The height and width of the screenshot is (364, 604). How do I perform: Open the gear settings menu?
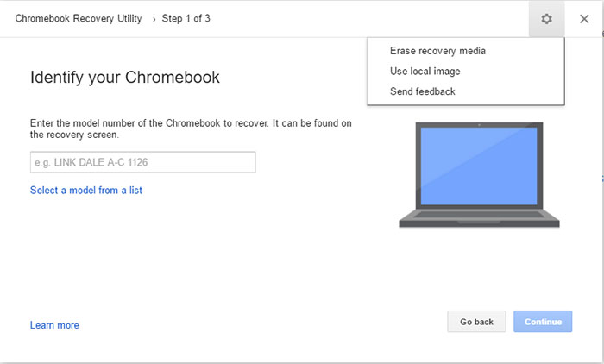coord(546,18)
